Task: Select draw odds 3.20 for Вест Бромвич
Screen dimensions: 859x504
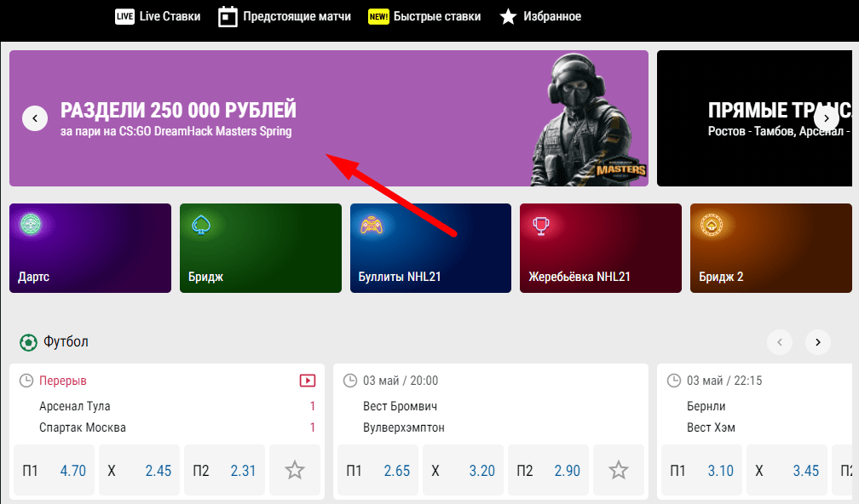Action: point(463,470)
